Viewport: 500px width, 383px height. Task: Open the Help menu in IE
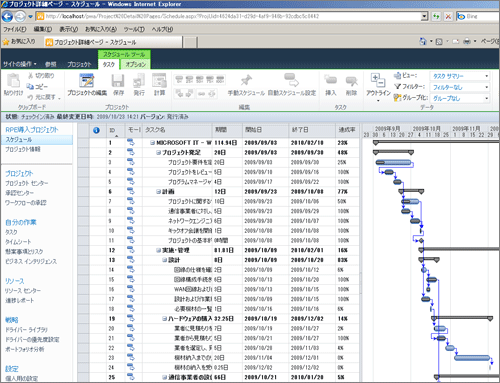tap(162, 29)
